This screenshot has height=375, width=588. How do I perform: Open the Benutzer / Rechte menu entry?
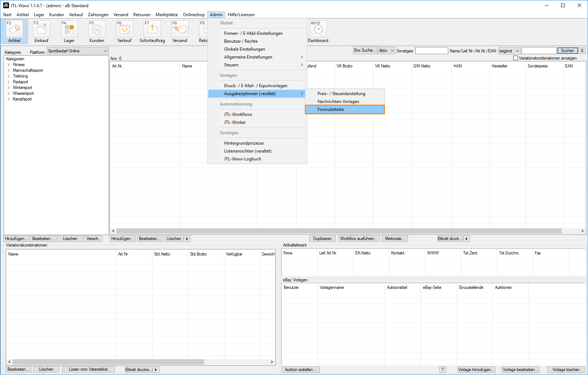tap(241, 41)
